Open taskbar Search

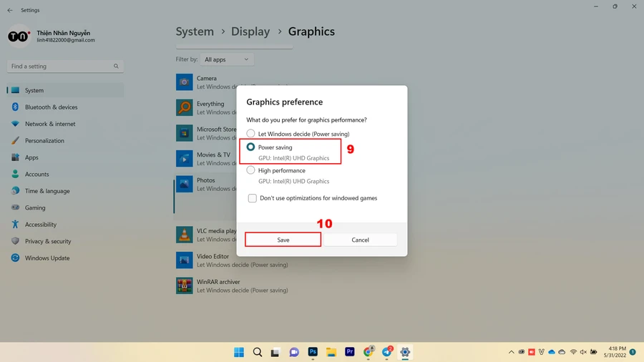[258, 352]
